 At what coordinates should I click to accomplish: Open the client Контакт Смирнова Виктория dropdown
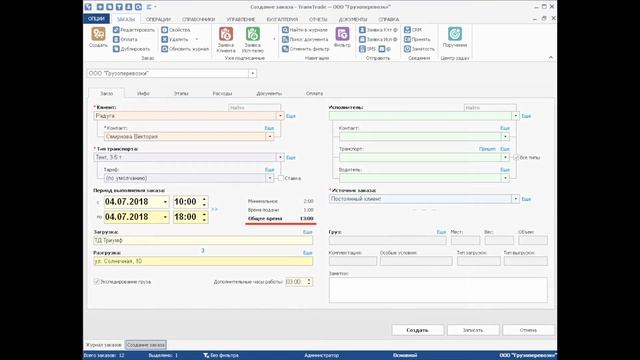(x=270, y=136)
